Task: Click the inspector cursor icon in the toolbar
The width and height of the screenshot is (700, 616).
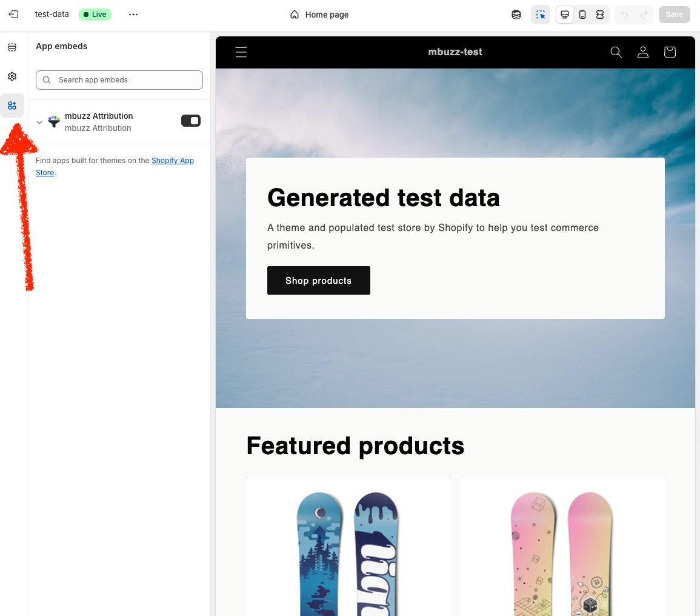Action: tap(541, 14)
